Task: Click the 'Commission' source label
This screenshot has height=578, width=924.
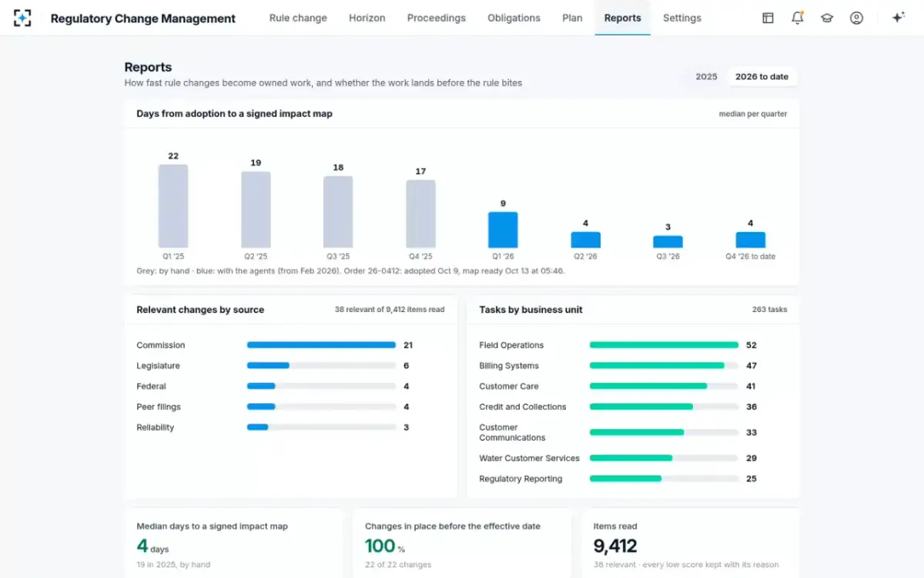Action: (x=161, y=345)
